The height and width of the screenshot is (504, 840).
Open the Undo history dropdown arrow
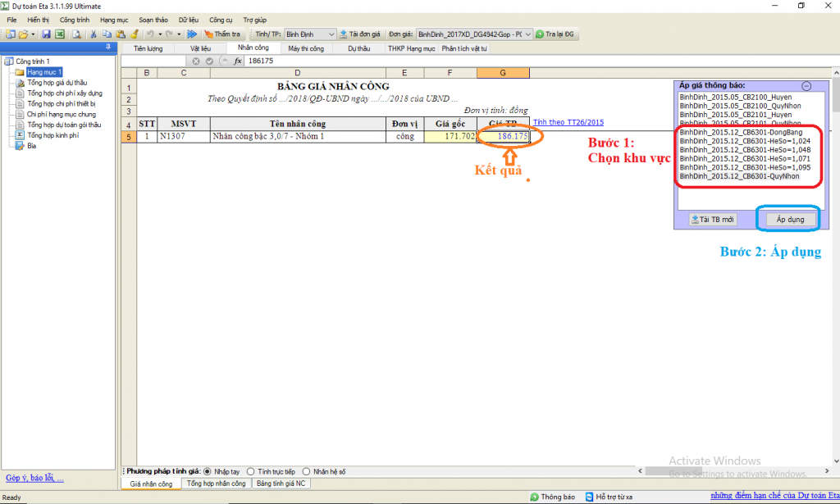(x=158, y=34)
